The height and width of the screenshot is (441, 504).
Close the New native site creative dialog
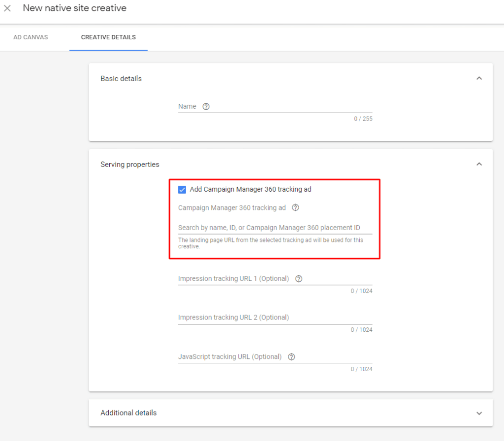click(x=7, y=8)
